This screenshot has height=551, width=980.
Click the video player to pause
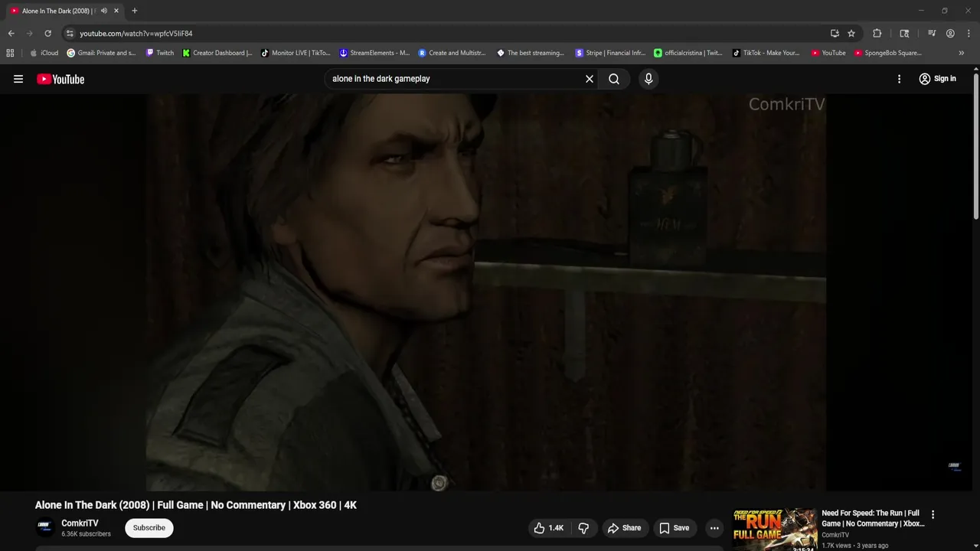[486, 292]
